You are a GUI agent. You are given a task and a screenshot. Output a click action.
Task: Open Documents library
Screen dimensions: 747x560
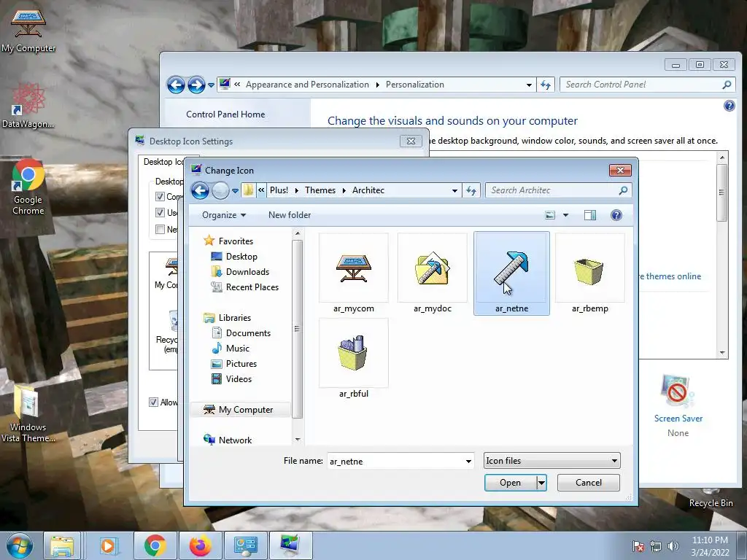[248, 332]
